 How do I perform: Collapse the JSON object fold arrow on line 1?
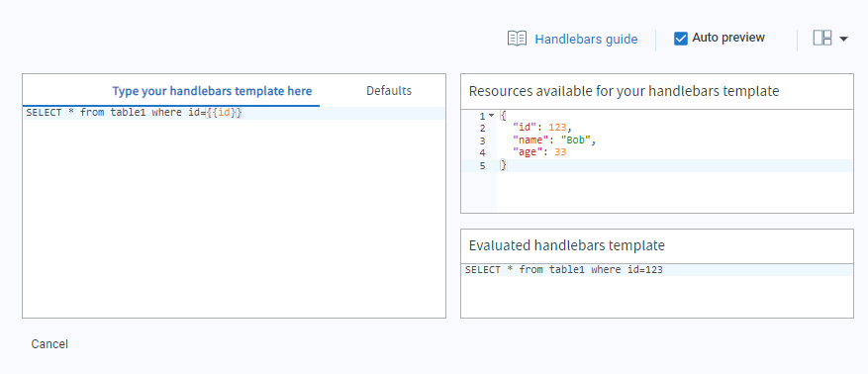pos(491,116)
